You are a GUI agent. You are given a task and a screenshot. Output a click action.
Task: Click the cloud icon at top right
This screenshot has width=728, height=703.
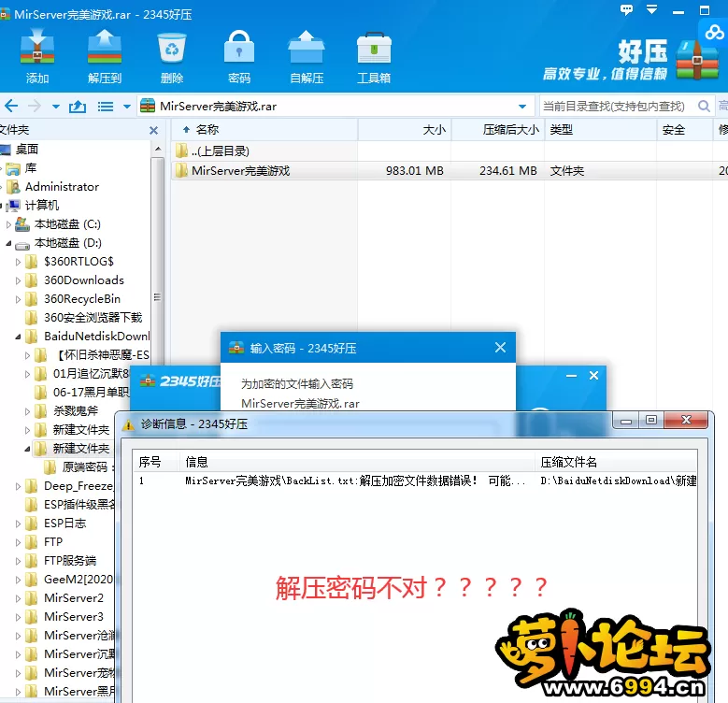coord(714,33)
